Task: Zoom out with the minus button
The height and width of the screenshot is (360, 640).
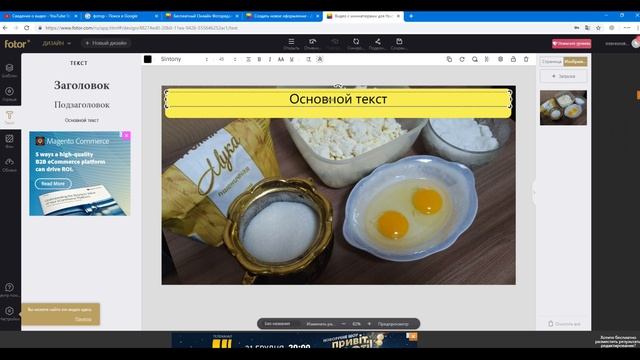Action: click(343, 324)
